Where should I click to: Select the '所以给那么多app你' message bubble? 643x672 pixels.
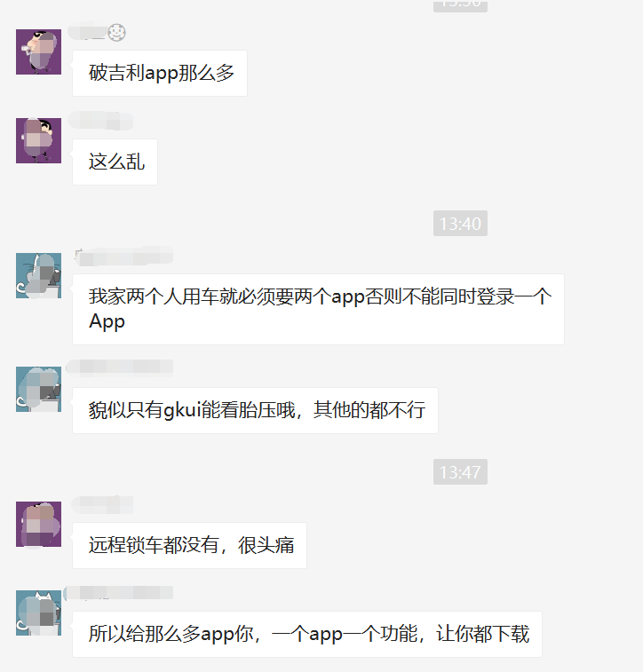pos(307,635)
